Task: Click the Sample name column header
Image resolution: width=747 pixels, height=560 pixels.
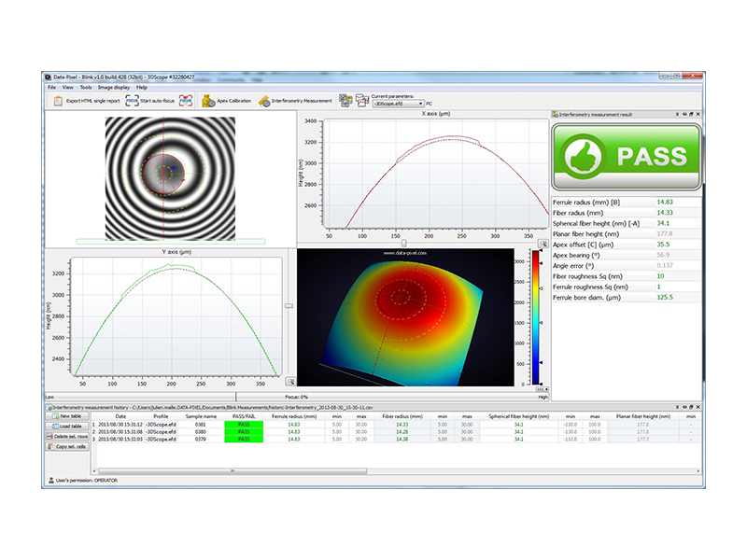Action: click(201, 416)
